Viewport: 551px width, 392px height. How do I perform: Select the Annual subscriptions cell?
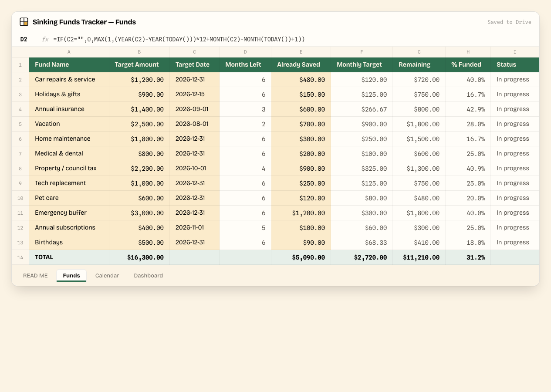click(x=69, y=228)
